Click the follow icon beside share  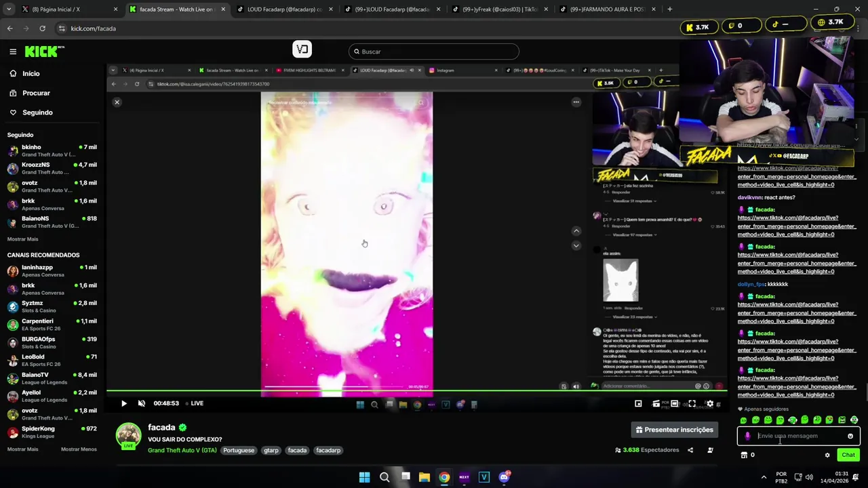pos(710,450)
